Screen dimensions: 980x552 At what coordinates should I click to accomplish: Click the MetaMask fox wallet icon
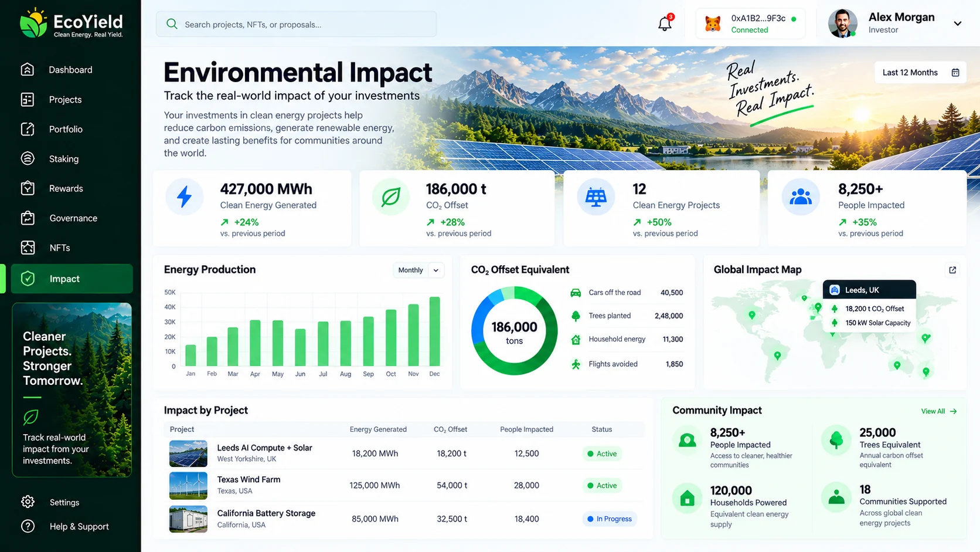point(713,24)
